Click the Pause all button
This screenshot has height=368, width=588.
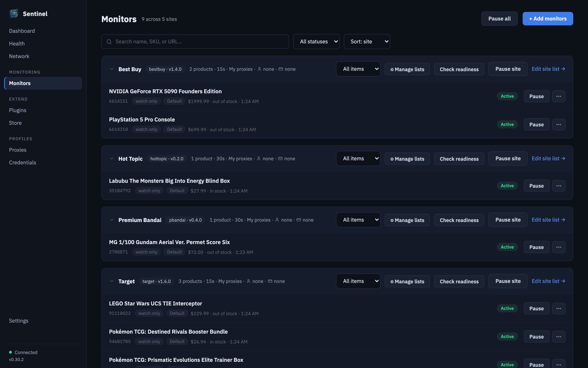pyautogui.click(x=499, y=19)
